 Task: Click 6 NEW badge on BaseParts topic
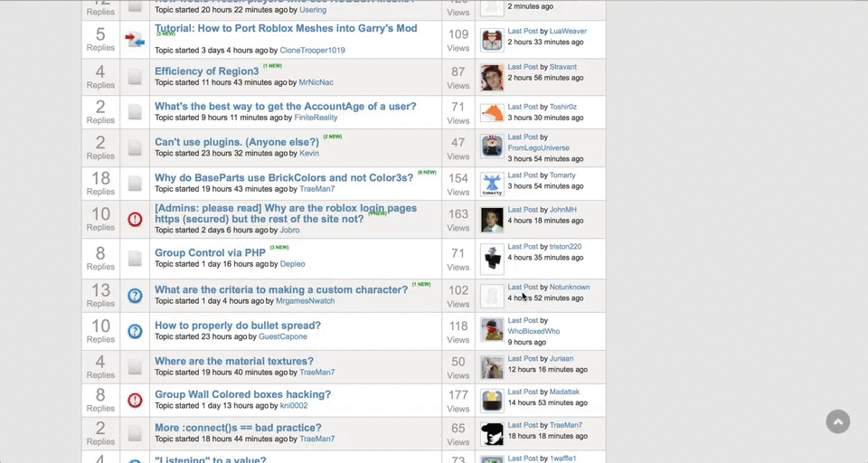(x=427, y=172)
